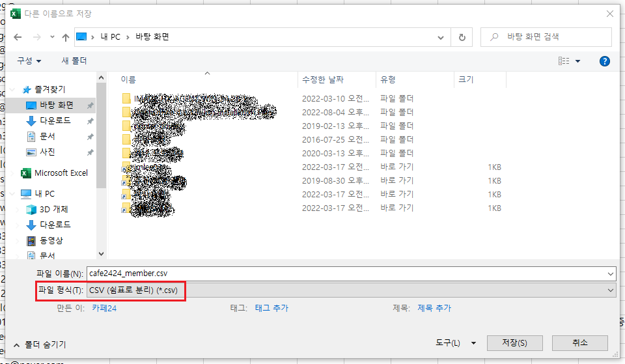Open file name history dropdown arrow

pos(610,274)
